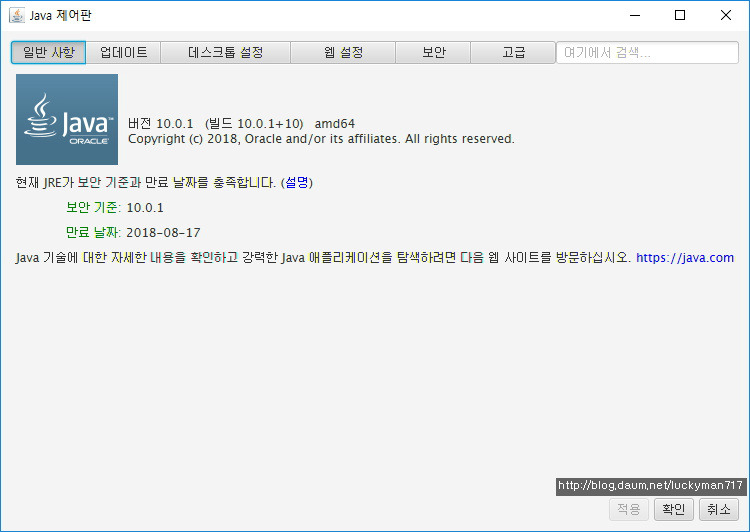Minimize the Java 제어판 window
Screen dimensions: 750x532
click(635, 15)
